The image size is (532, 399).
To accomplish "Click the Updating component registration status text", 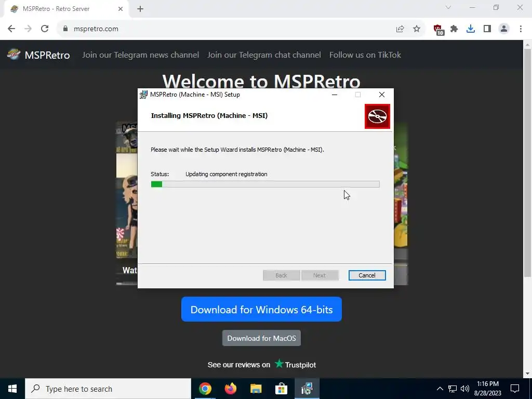I will point(227,174).
